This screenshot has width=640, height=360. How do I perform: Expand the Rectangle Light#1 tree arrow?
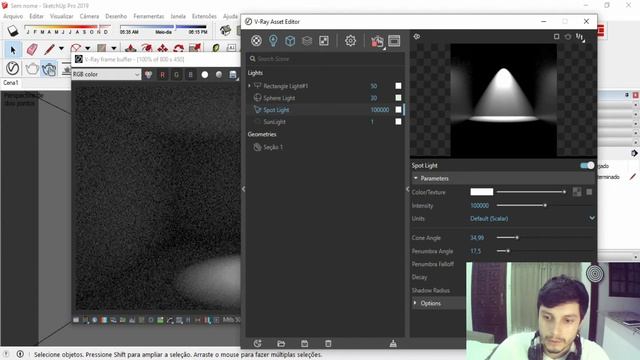pyautogui.click(x=249, y=86)
